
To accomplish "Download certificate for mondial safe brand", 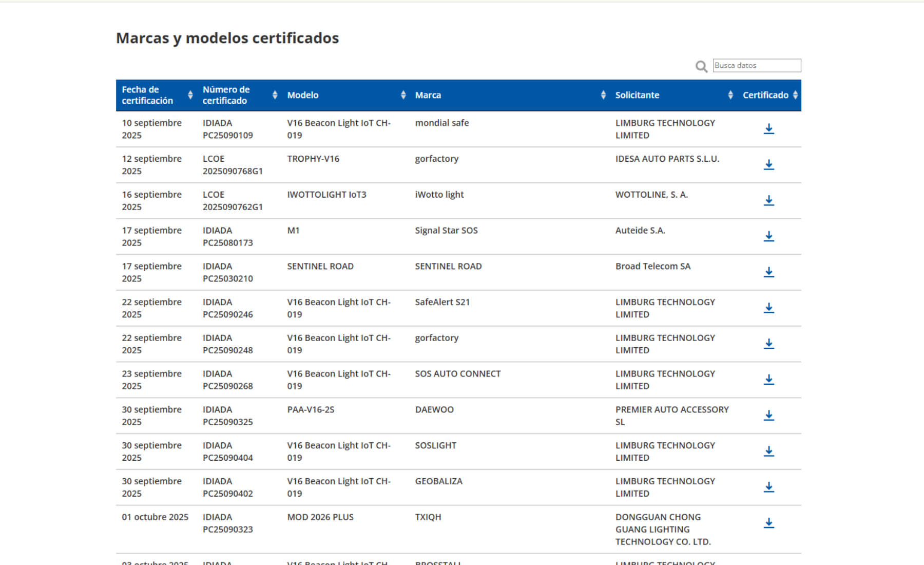I will click(x=768, y=129).
